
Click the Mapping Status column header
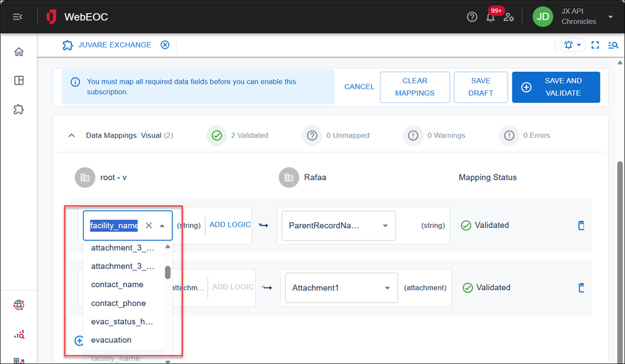pyautogui.click(x=487, y=177)
